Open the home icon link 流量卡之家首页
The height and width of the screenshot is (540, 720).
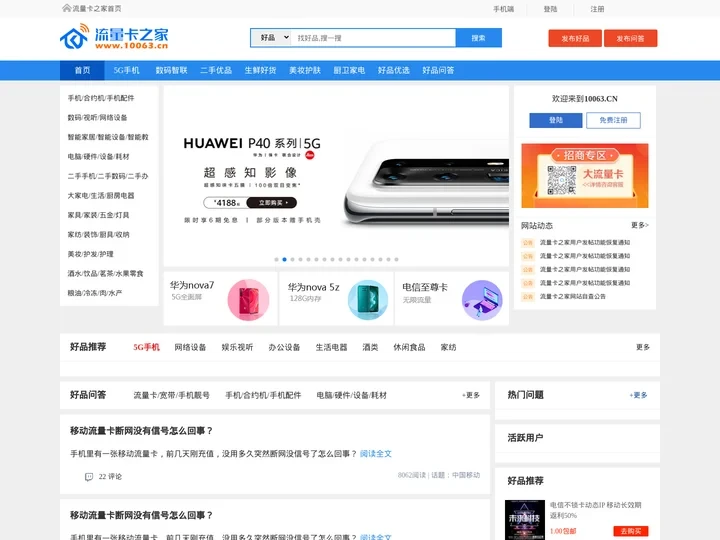pos(92,8)
